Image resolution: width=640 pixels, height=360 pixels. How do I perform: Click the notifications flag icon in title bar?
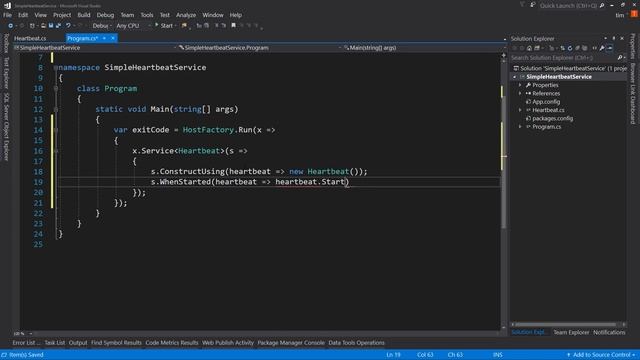click(x=522, y=5)
